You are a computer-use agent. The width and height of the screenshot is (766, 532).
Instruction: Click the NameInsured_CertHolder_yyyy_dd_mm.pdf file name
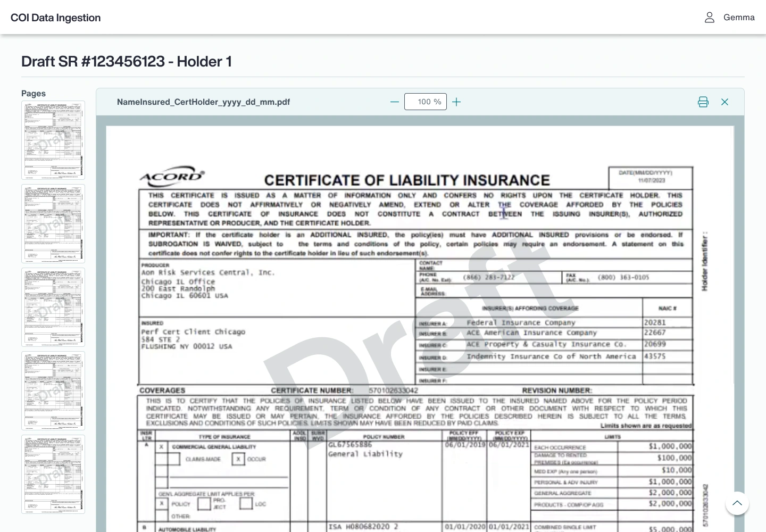click(x=203, y=102)
